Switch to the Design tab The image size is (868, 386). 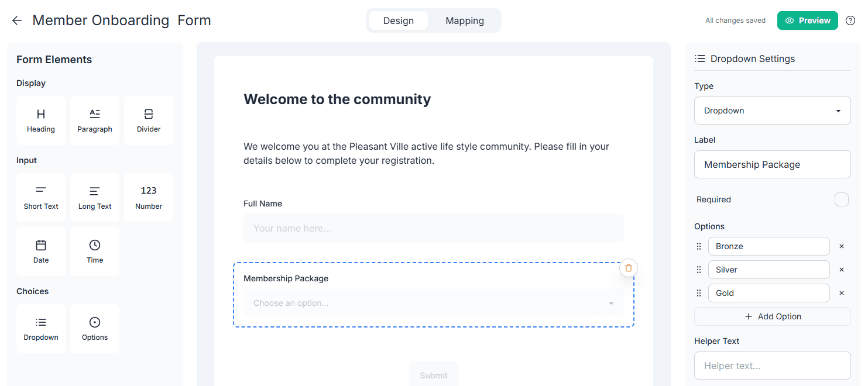(x=399, y=20)
